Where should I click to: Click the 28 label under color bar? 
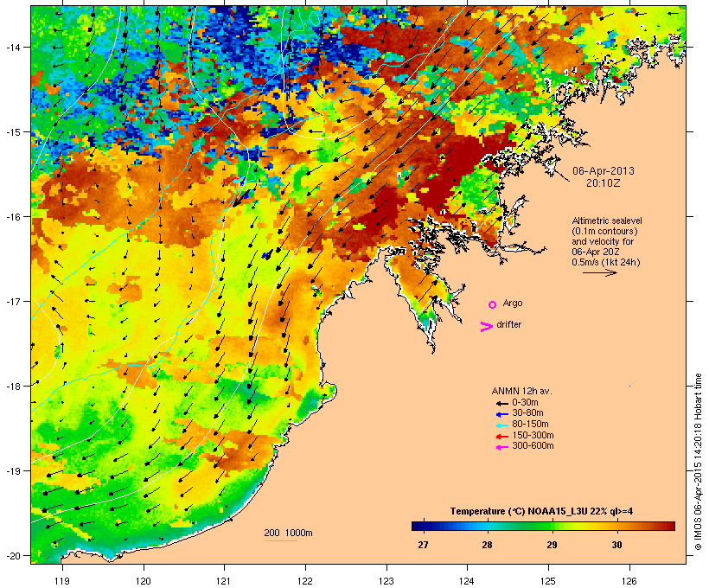pyautogui.click(x=487, y=545)
